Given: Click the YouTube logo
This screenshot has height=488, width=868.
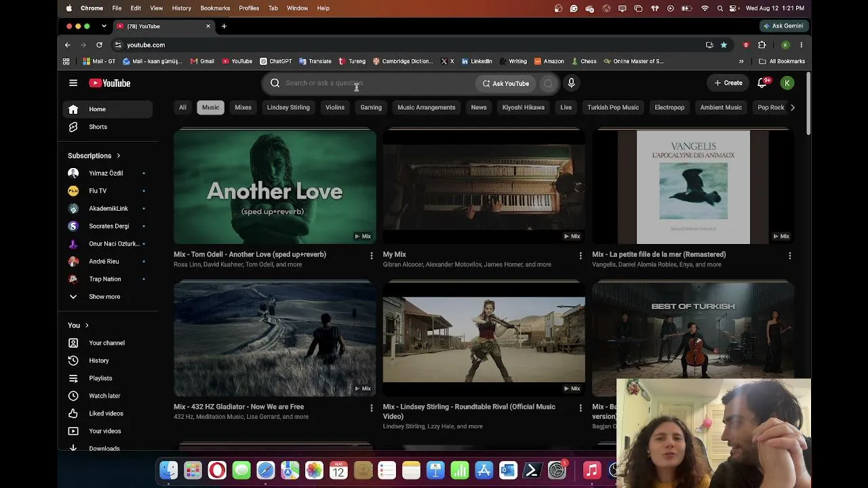Looking at the screenshot, I should pyautogui.click(x=109, y=83).
